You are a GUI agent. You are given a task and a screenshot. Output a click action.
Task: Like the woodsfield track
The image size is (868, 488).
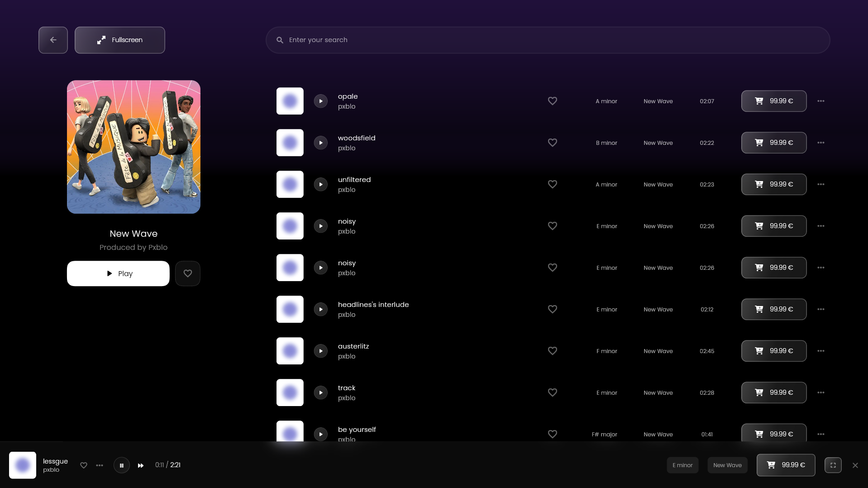coord(553,143)
